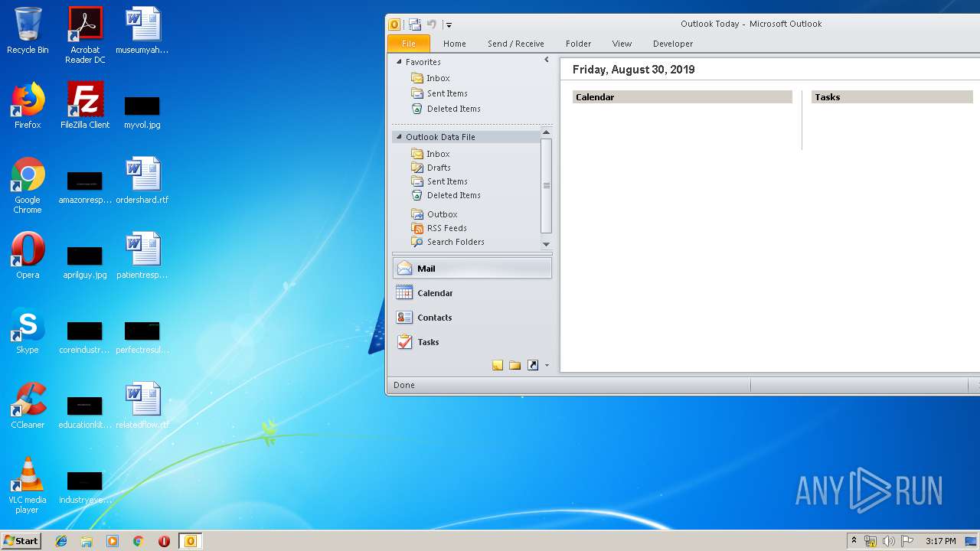Click the volume icon in system tray
This screenshot has height=551, width=980.
(x=889, y=541)
